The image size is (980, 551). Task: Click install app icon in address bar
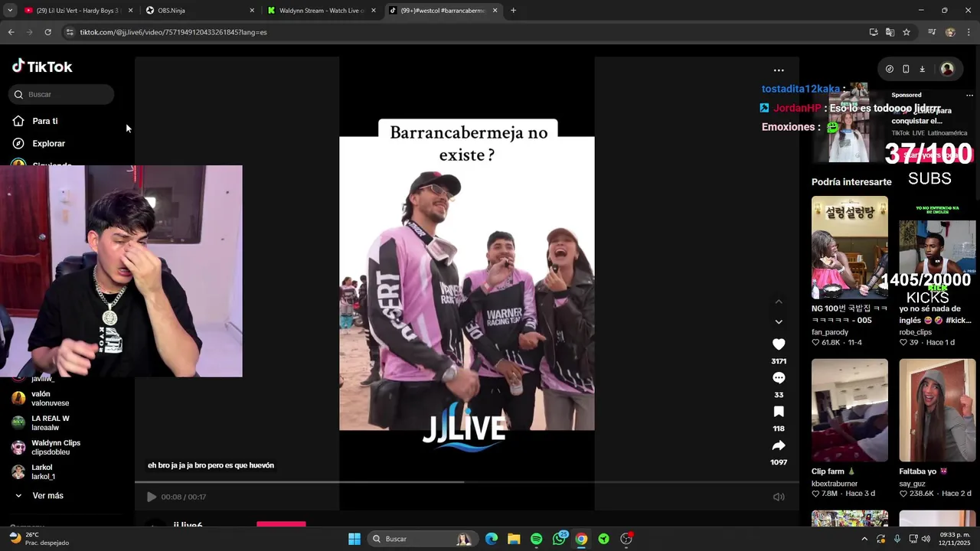tap(874, 32)
